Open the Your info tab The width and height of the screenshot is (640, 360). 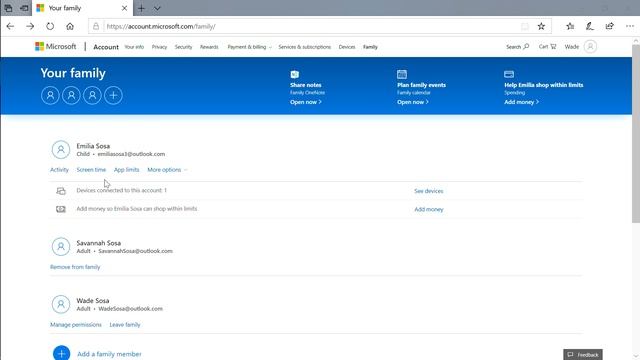134,47
